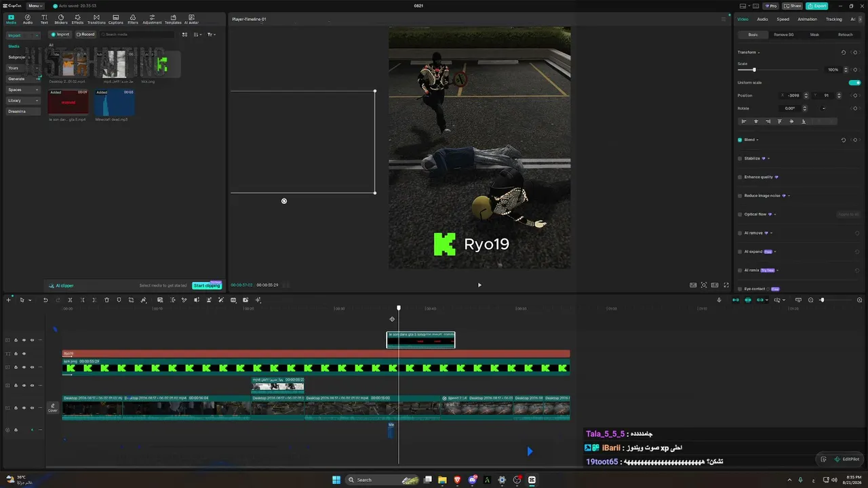The width and height of the screenshot is (868, 488).
Task: Open the AI avatar panel
Action: coord(191,19)
